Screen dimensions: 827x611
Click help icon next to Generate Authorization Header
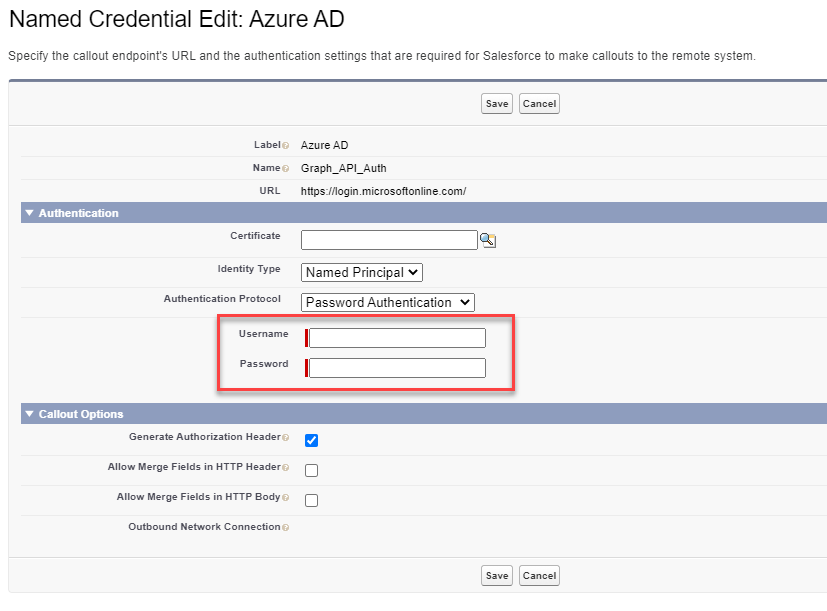(285, 438)
